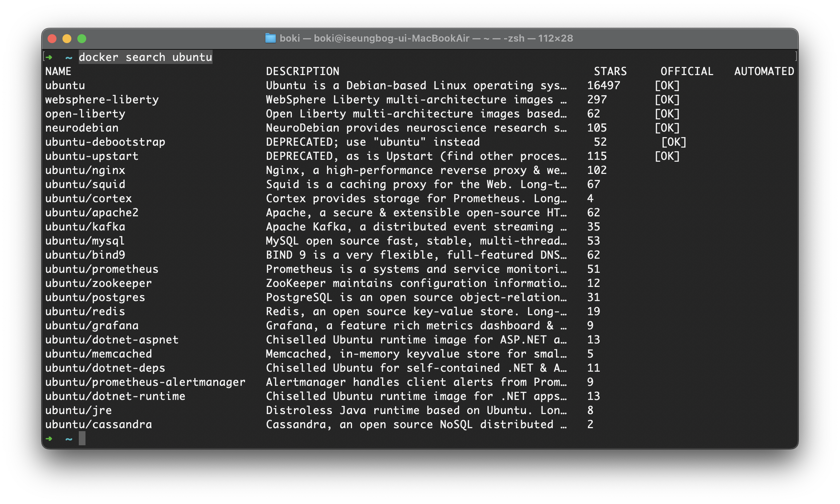Click the [OK] marker for ubuntu-debootstrap row
The width and height of the screenshot is (840, 504).
point(674,142)
